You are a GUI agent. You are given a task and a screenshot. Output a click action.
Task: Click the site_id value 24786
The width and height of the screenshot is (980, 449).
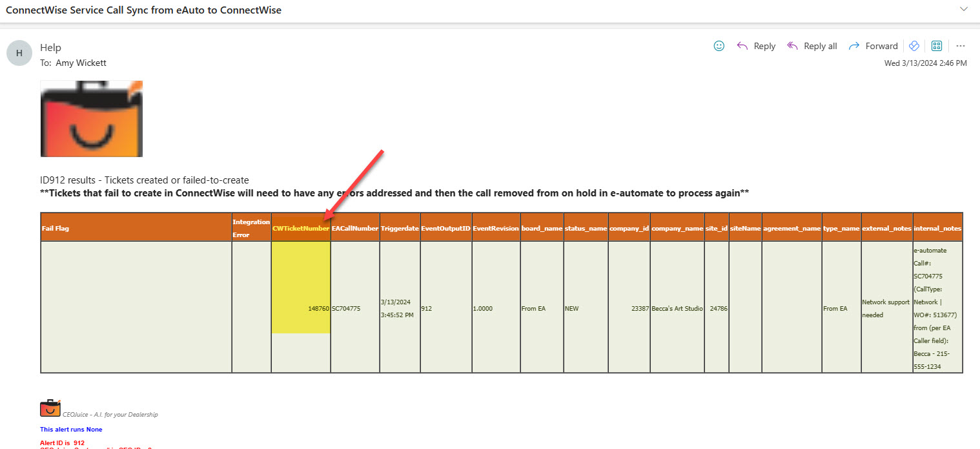coord(719,309)
